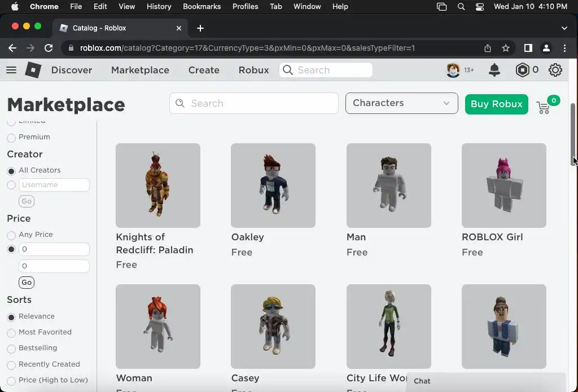The width and height of the screenshot is (578, 392).
Task: Expand the Characters category dropdown
Action: [402, 103]
